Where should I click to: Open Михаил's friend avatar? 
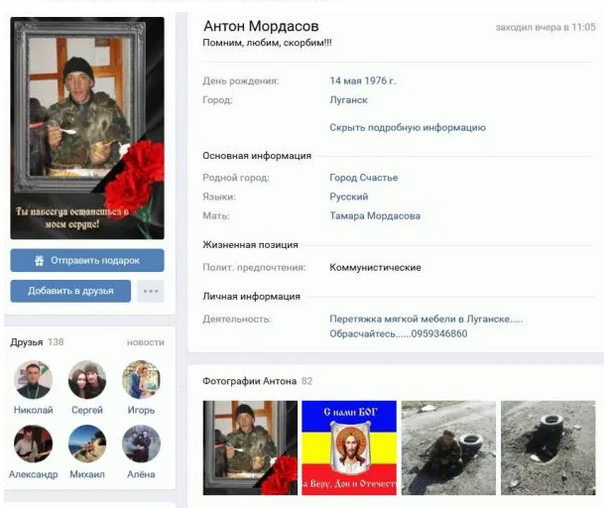pyautogui.click(x=87, y=444)
